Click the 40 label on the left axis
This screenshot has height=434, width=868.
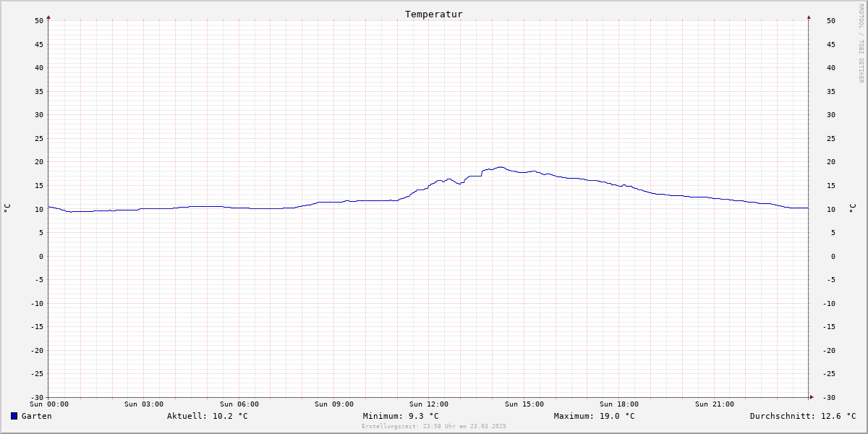point(39,68)
